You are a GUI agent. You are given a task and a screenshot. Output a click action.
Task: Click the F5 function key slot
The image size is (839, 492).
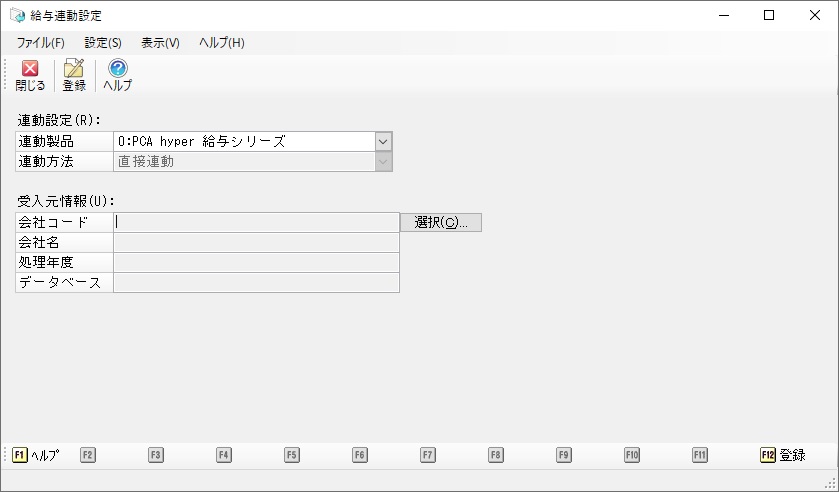[292, 455]
